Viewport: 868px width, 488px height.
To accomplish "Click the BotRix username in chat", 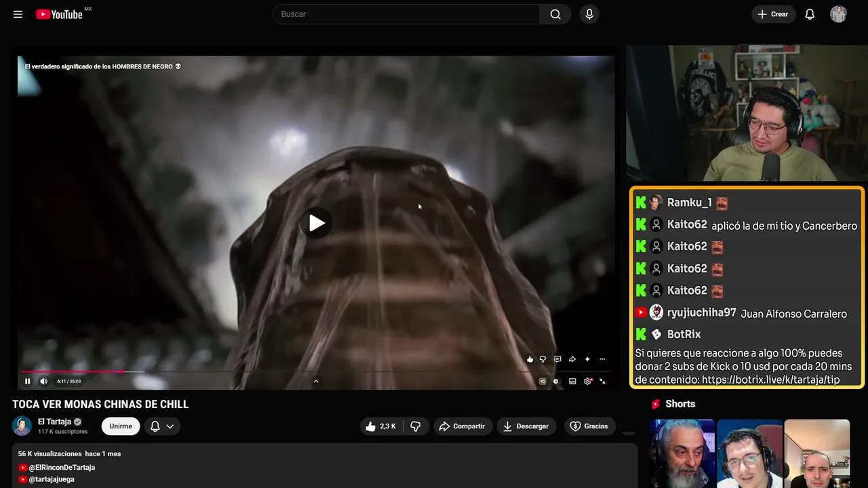I will pyautogui.click(x=684, y=334).
